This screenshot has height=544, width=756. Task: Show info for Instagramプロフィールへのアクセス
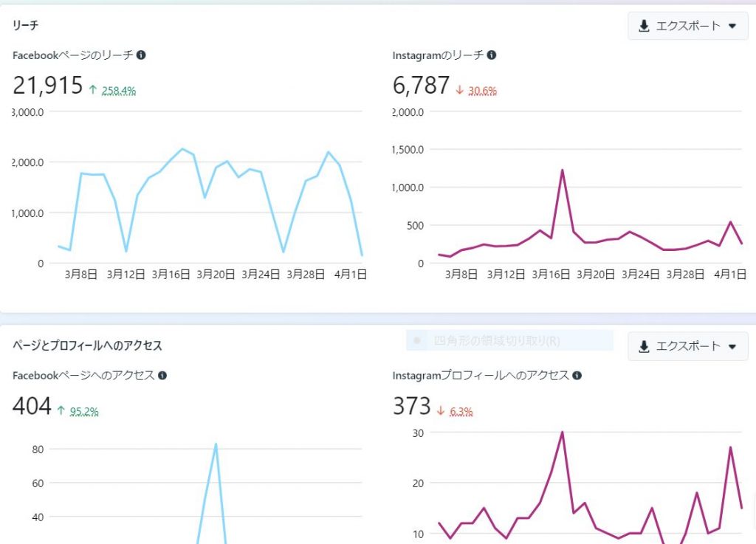[577, 376]
